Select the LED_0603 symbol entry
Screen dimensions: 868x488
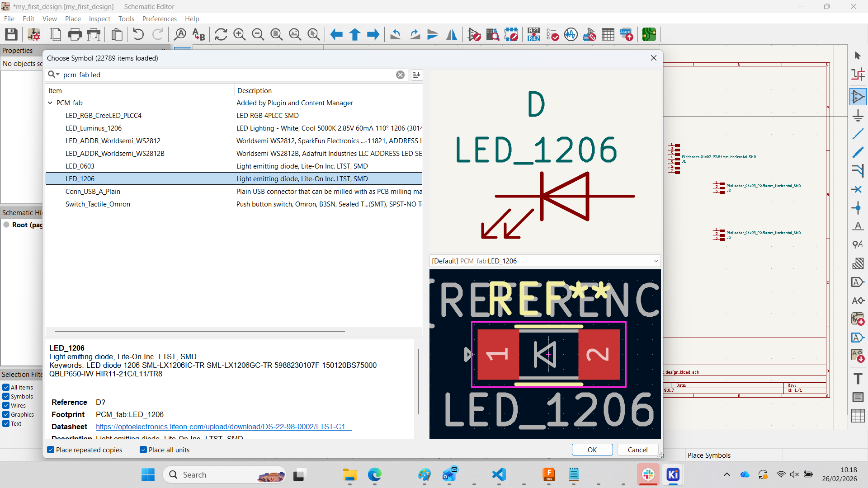point(80,166)
